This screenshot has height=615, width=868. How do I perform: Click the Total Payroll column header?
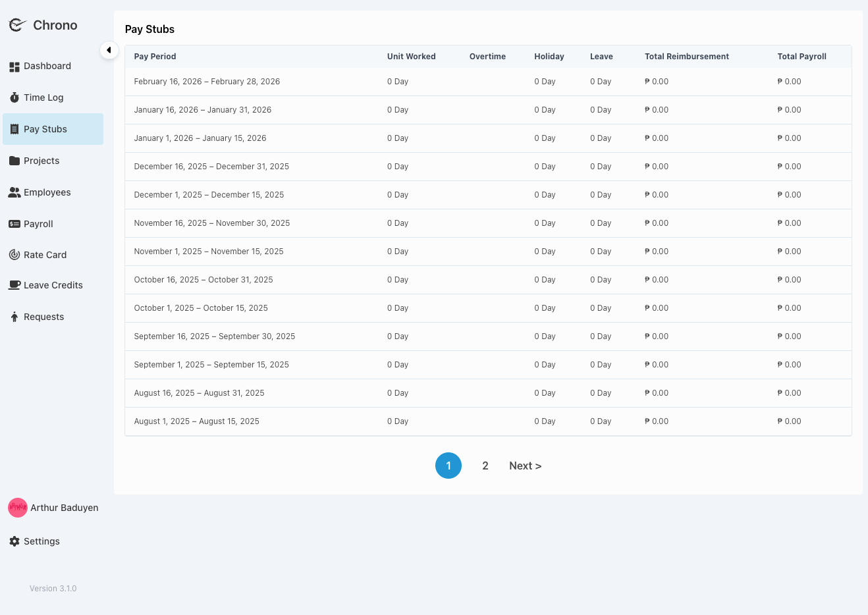(x=801, y=57)
